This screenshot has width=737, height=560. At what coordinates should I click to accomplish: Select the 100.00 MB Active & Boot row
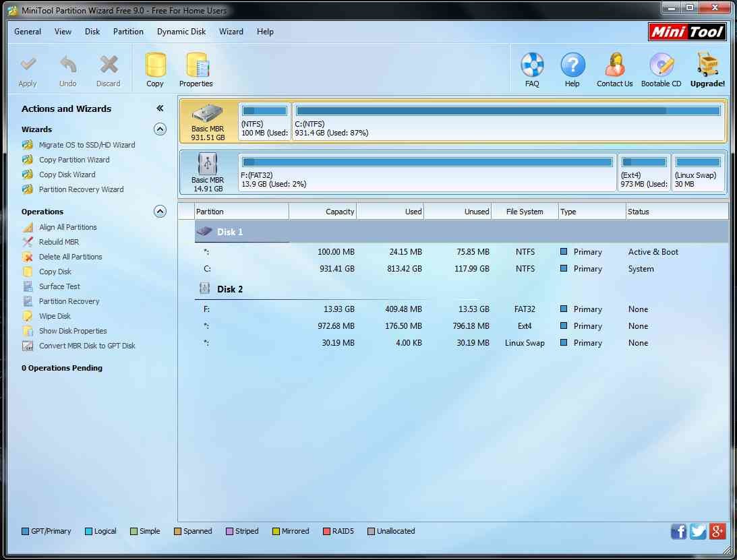point(461,252)
